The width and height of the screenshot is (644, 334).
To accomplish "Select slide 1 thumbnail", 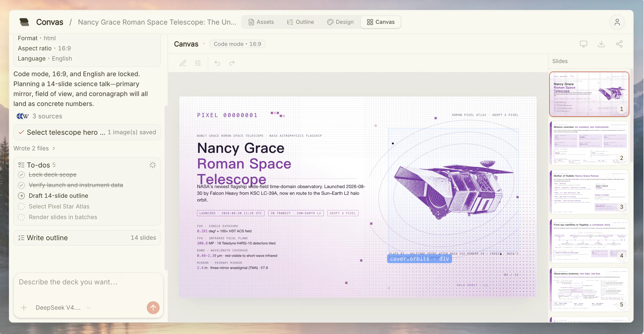I will (x=589, y=94).
